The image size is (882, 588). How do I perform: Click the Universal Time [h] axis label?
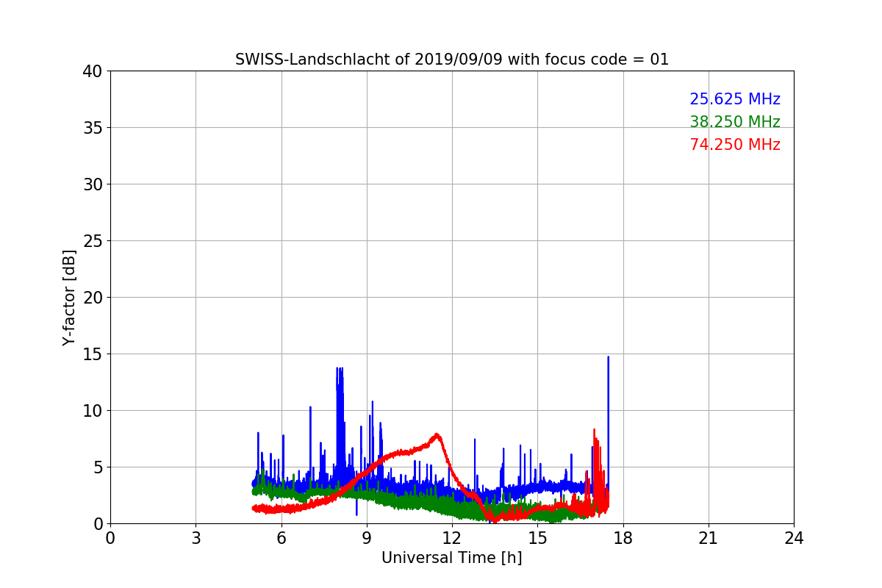pos(451,558)
